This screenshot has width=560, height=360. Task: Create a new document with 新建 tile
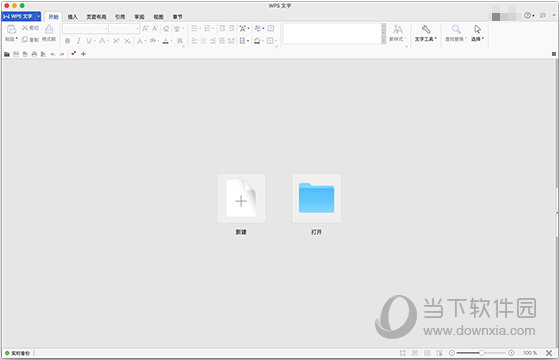pyautogui.click(x=241, y=198)
